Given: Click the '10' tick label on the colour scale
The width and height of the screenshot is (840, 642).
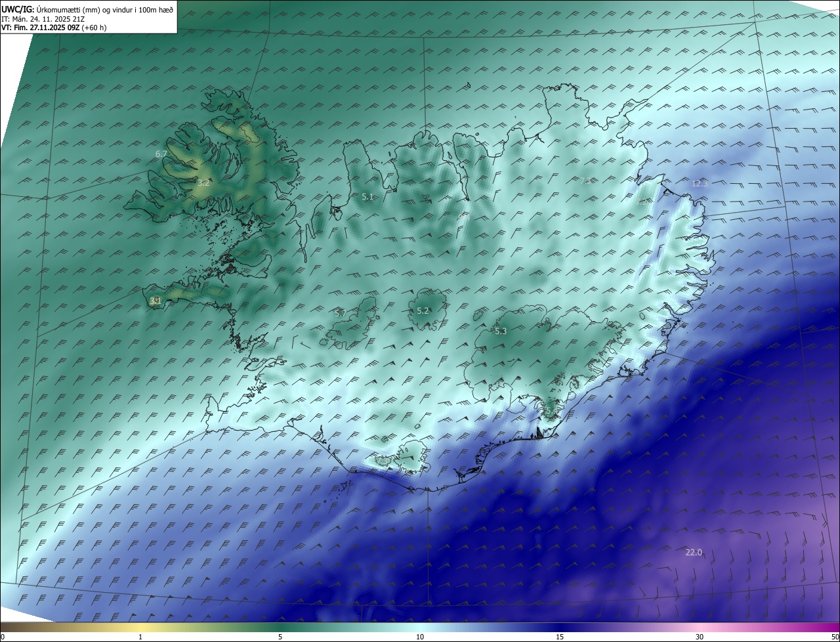Looking at the screenshot, I should [420, 637].
